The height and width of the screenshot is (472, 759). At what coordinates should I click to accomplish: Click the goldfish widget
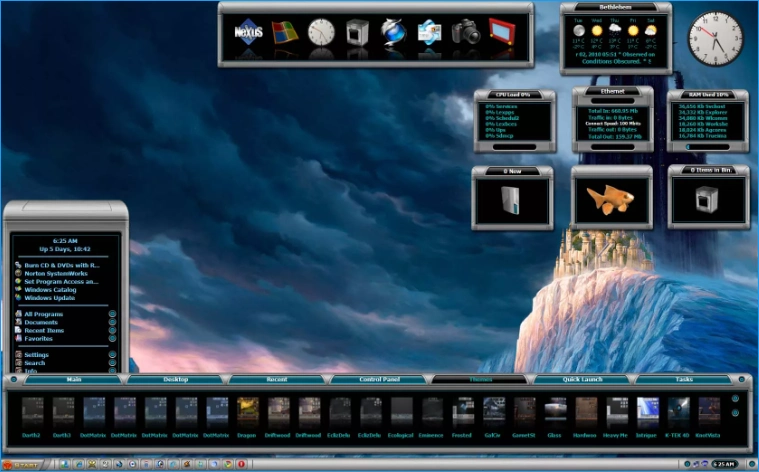click(x=611, y=199)
